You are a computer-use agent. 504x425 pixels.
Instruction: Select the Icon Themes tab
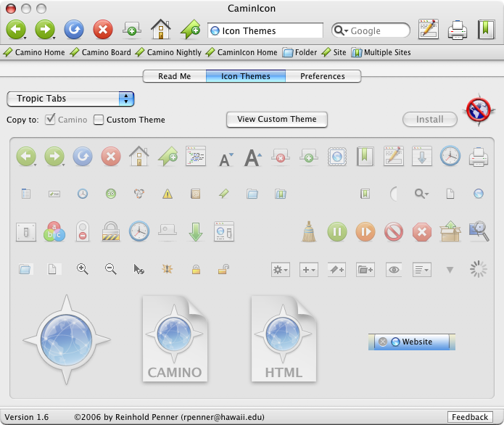point(246,76)
